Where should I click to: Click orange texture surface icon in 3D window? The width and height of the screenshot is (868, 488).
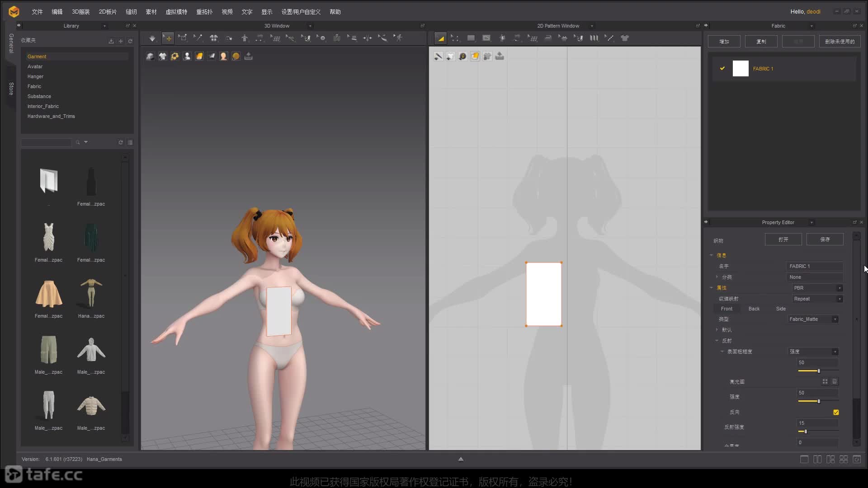coord(199,56)
